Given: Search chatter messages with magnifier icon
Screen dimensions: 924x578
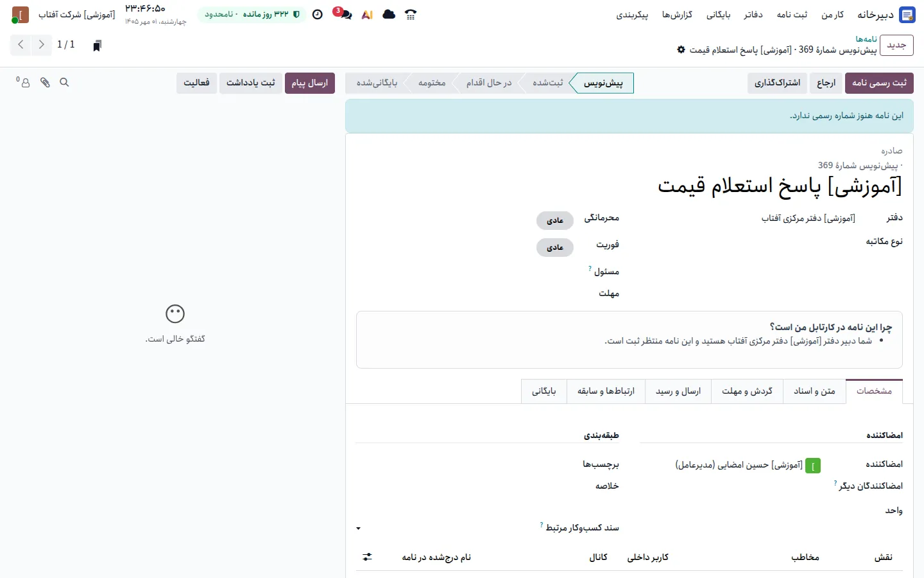Looking at the screenshot, I should 64,82.
